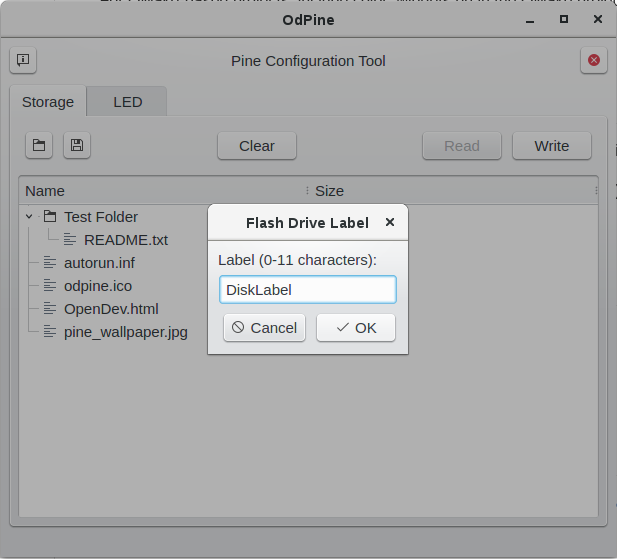Select OpenDev.html in the file list
The image size is (617, 559).
tap(111, 309)
